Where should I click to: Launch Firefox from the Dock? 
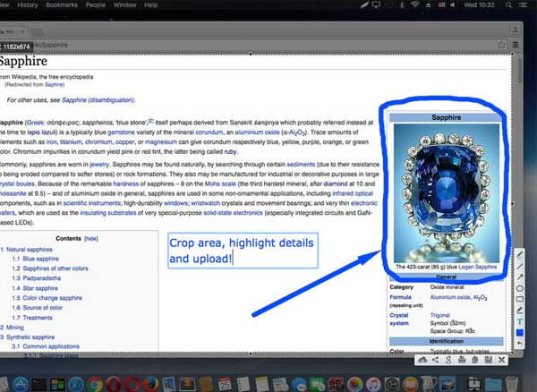pyautogui.click(x=150, y=384)
